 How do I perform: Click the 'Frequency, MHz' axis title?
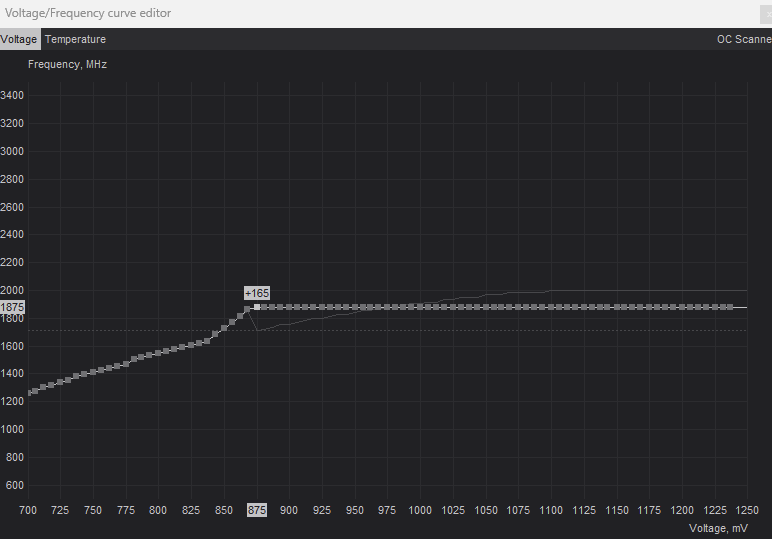67,64
